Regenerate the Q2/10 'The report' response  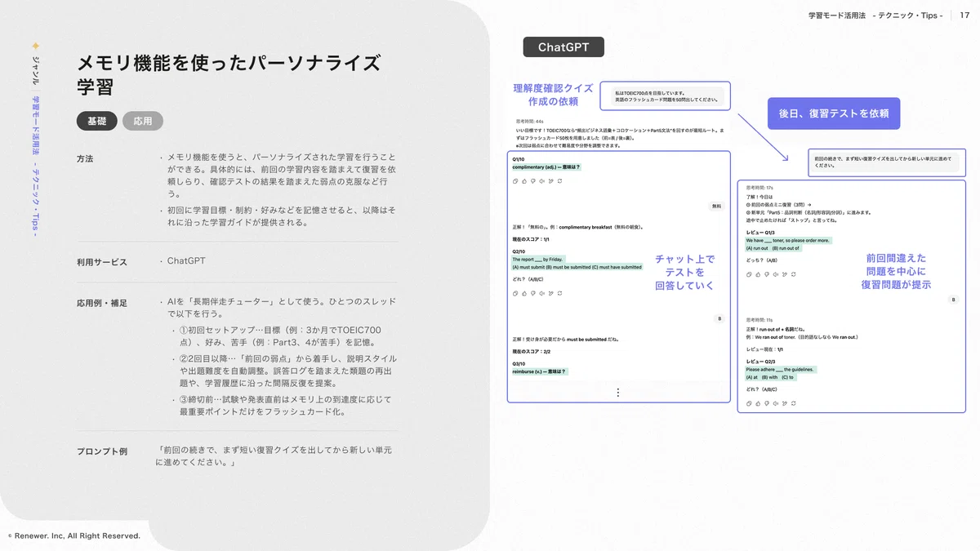[x=559, y=293]
